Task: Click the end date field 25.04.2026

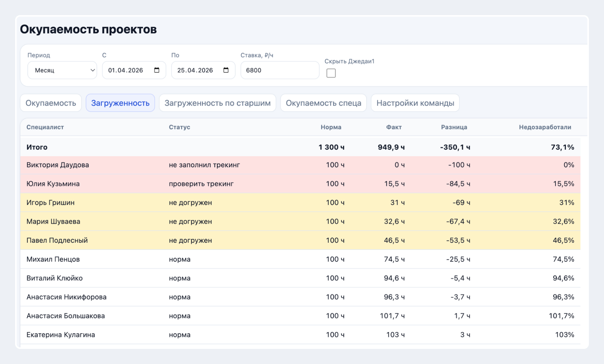Action: (x=203, y=70)
